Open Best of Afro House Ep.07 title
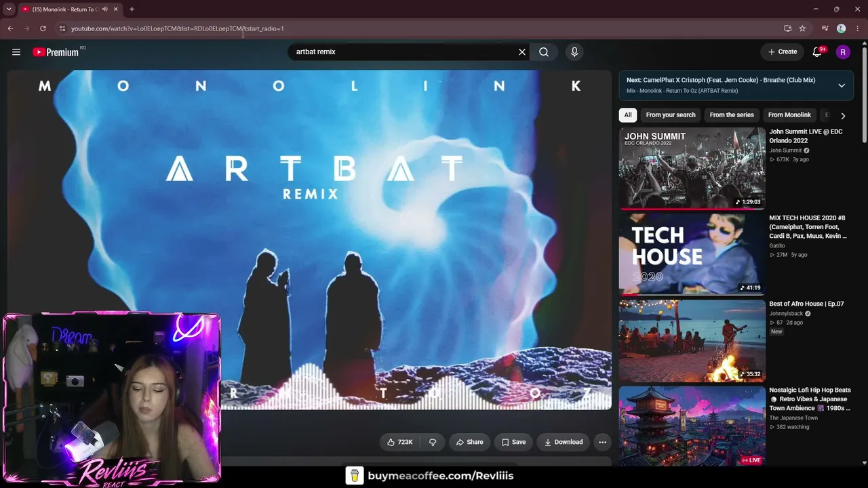This screenshot has width=868, height=488. 806,304
